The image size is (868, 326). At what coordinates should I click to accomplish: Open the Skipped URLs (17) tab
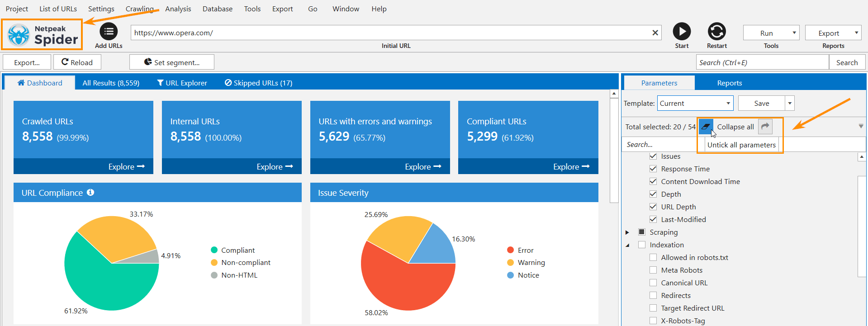pos(259,83)
